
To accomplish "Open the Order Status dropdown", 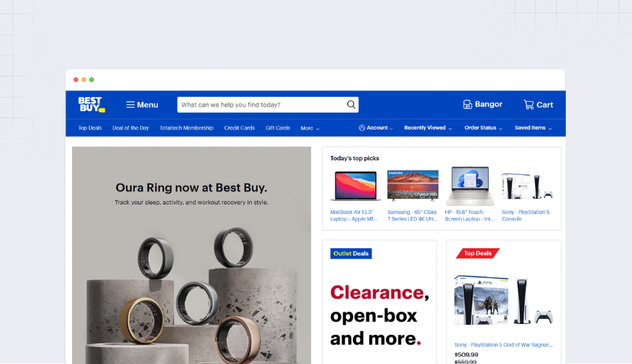I will 483,128.
